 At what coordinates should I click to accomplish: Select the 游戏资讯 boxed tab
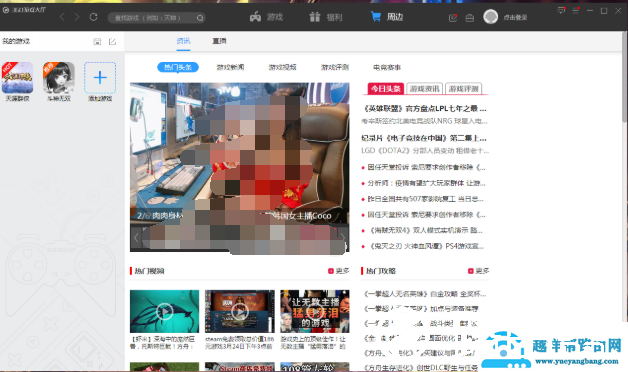click(424, 88)
